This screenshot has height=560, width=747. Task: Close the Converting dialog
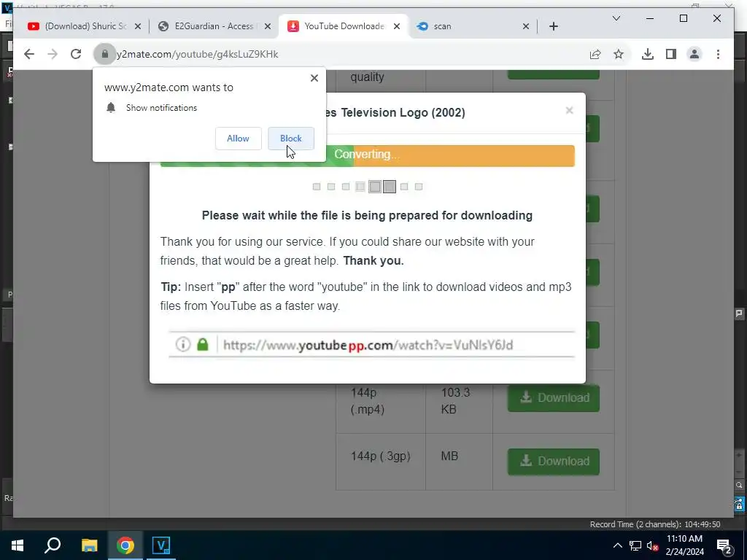pos(569,111)
